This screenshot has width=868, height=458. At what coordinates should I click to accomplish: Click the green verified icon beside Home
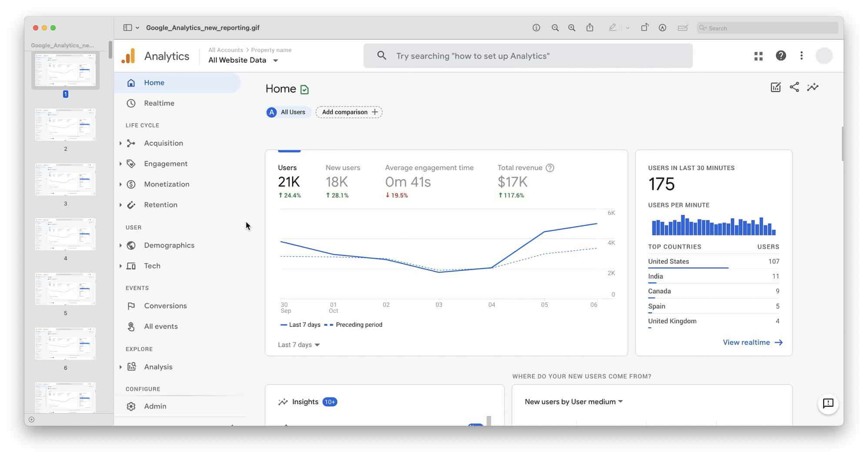[x=304, y=90]
